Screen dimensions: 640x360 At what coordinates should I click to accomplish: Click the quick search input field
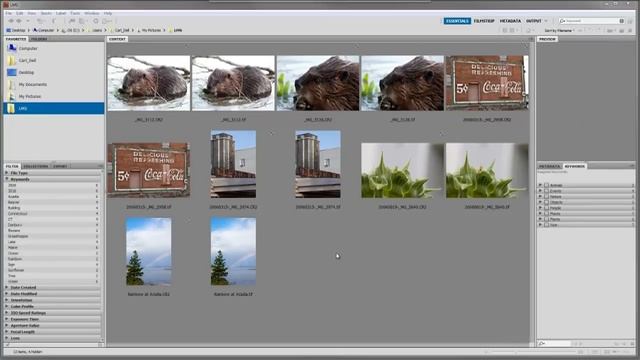592,21
